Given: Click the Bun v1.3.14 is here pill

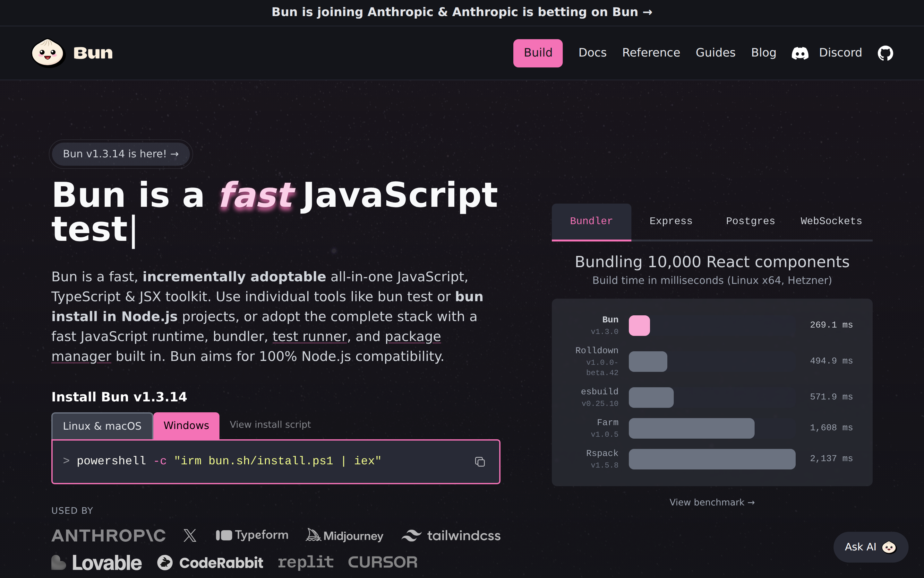Looking at the screenshot, I should [x=121, y=154].
